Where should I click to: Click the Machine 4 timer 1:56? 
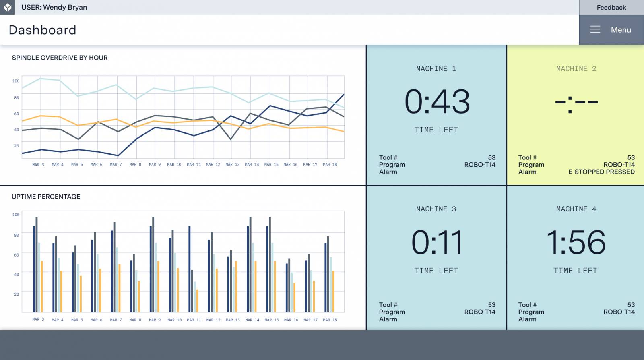[576, 242]
